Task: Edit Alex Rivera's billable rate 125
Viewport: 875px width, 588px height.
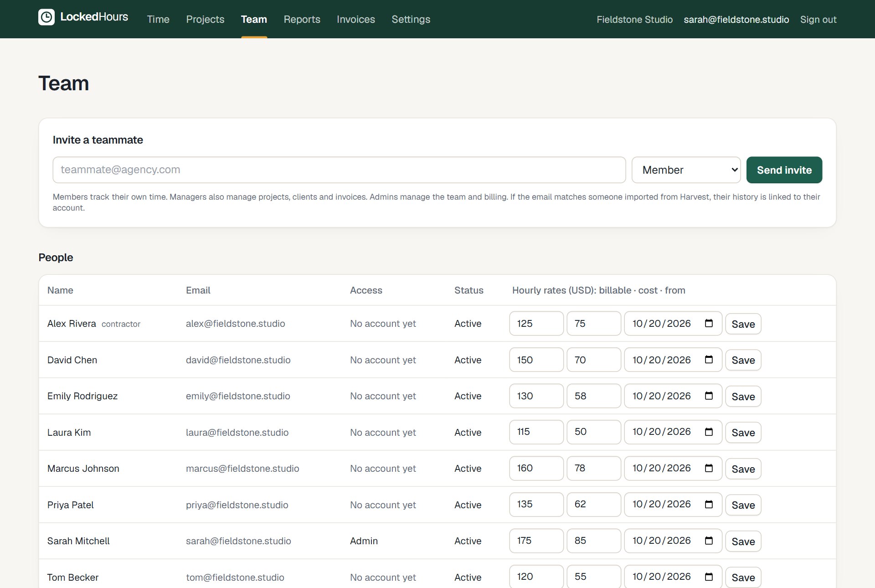Action: tap(536, 323)
